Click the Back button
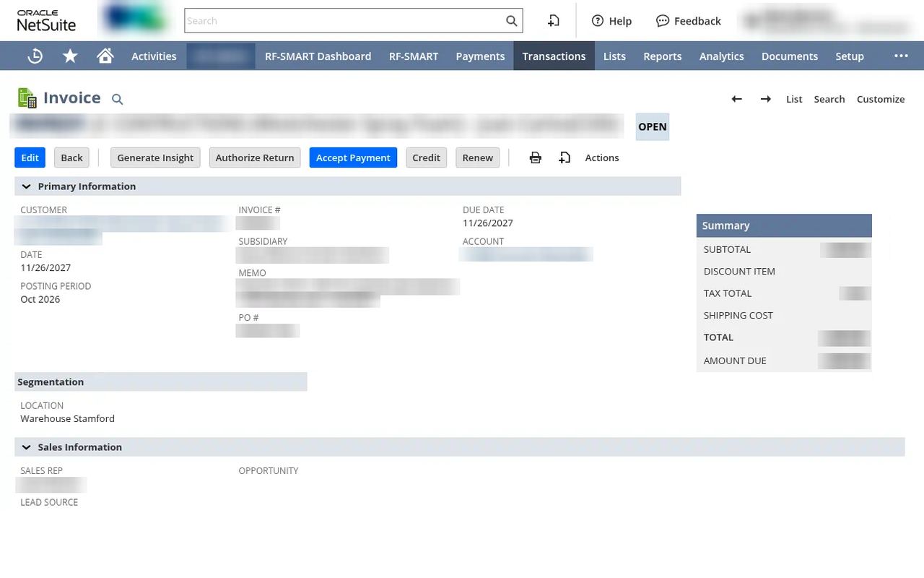This screenshot has height=578, width=924. click(72, 158)
